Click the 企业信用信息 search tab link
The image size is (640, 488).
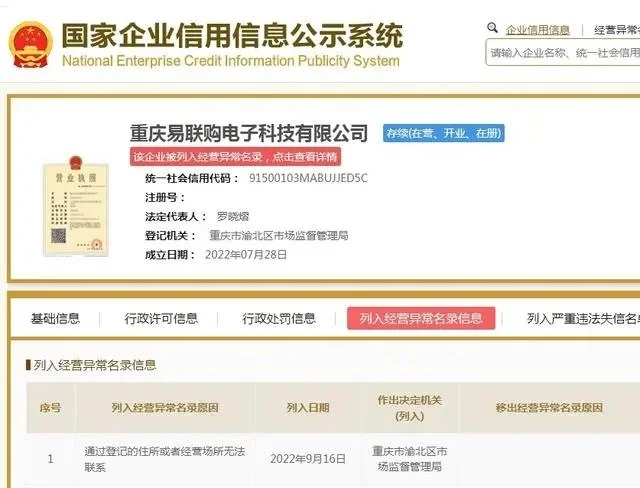[x=538, y=30]
